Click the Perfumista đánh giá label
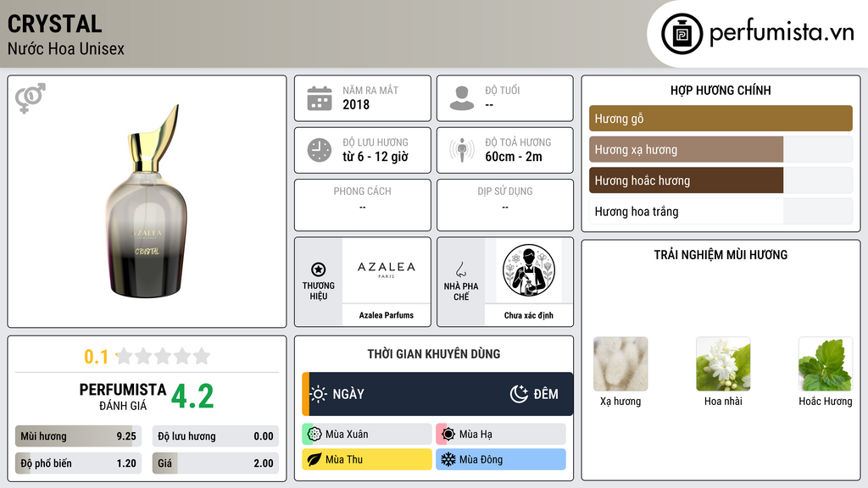The image size is (868, 488). tap(123, 396)
